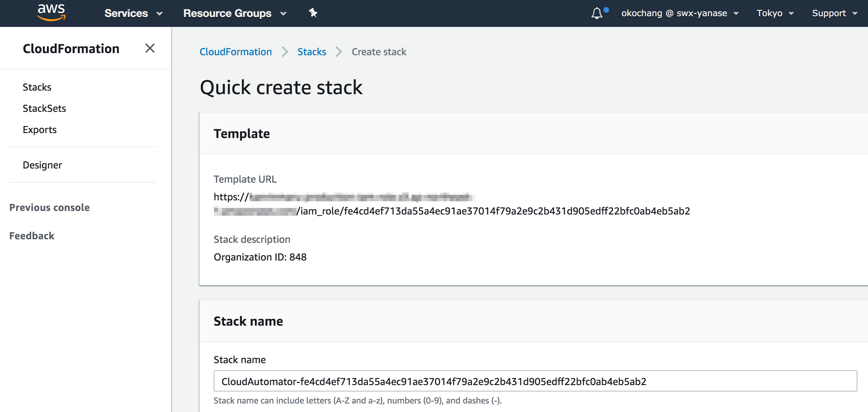Click the Create stack breadcrumb text

[379, 52]
